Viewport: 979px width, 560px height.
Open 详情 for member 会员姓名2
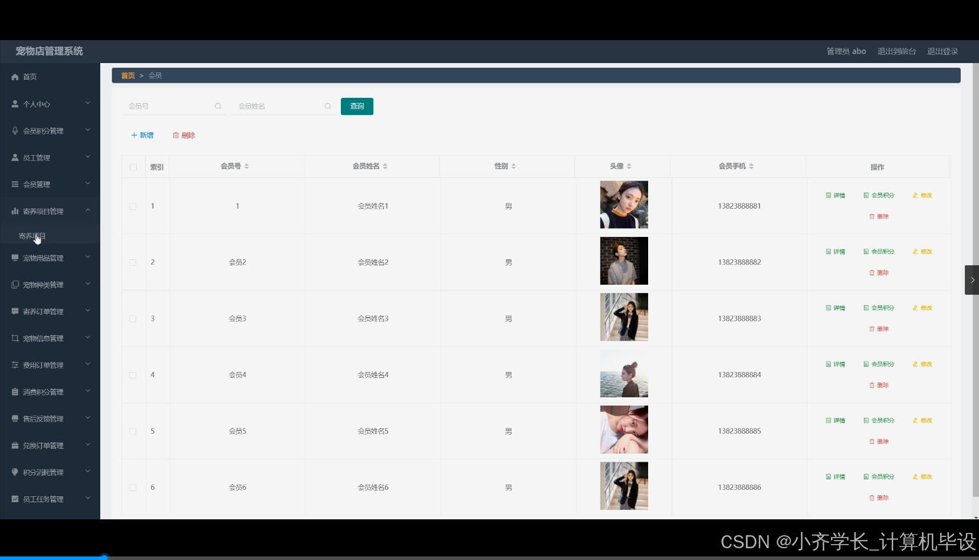click(836, 252)
